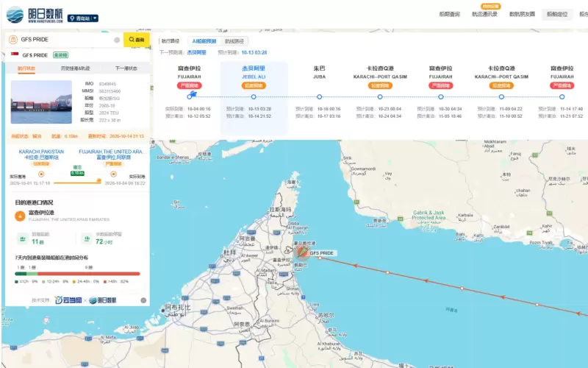Switch to AI船舶预测 toggle option
Viewport: 588px width, 368px height.
click(x=204, y=41)
